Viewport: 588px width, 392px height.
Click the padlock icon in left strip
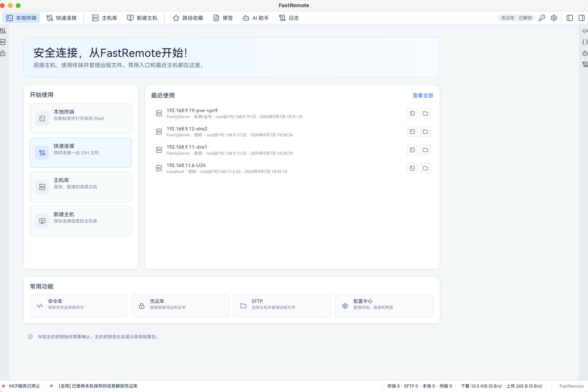pyautogui.click(x=3, y=53)
